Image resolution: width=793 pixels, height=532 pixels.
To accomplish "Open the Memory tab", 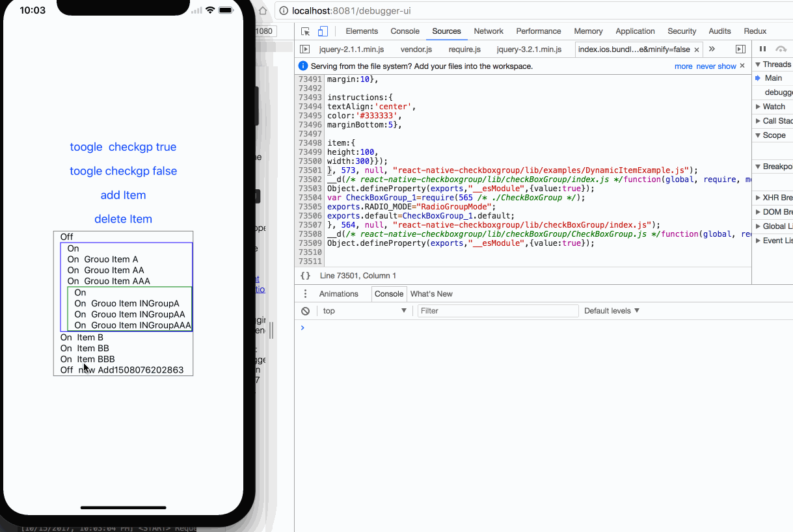I will (x=588, y=31).
